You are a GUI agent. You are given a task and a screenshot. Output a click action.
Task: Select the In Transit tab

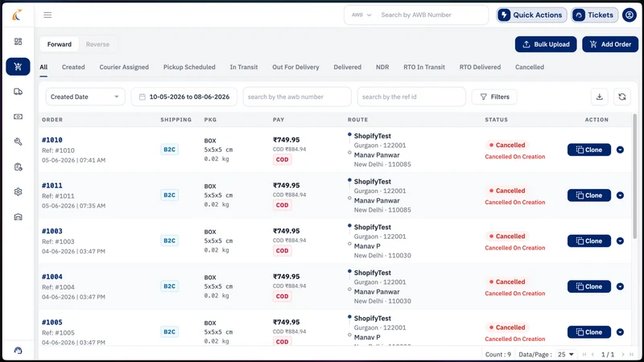point(244,68)
